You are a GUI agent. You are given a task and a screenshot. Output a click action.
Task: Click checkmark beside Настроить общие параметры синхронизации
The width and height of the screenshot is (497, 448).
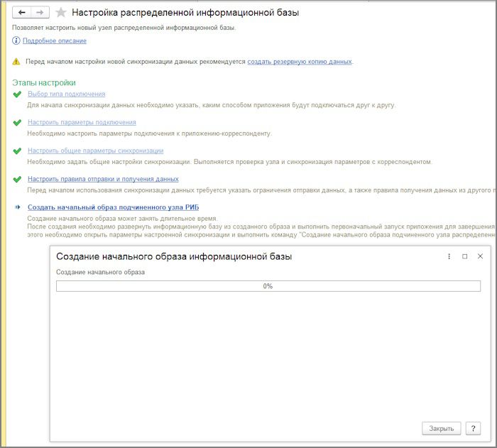pos(17,151)
